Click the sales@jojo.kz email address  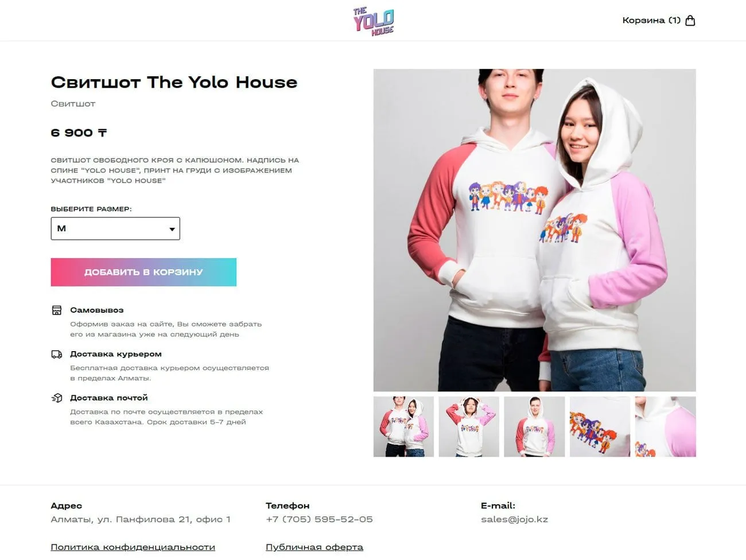coord(514,519)
